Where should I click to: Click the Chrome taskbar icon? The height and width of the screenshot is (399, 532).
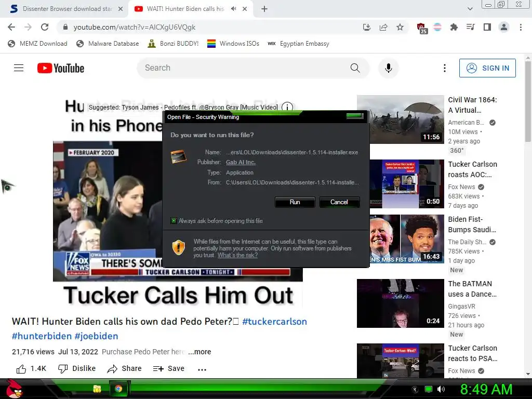tap(118, 389)
